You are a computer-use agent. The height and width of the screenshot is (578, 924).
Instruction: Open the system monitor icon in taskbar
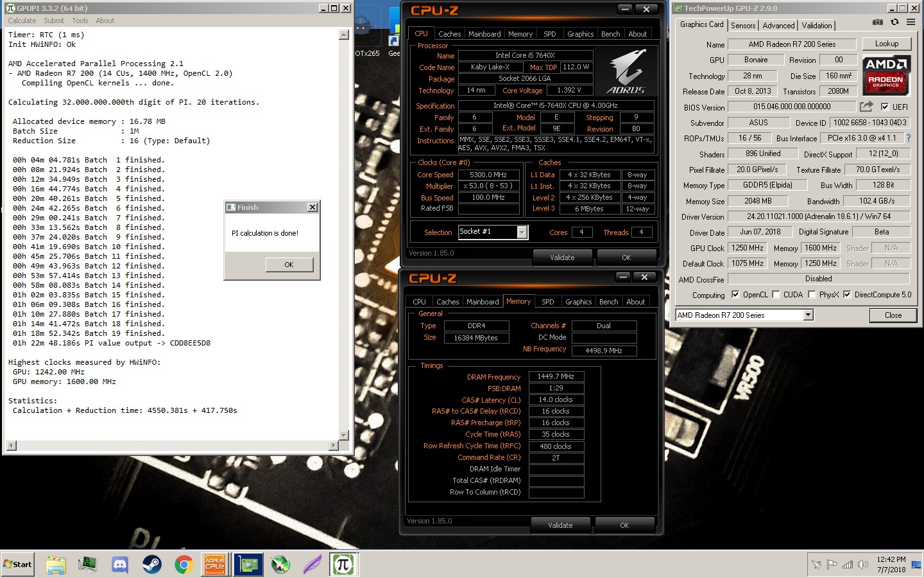87,565
